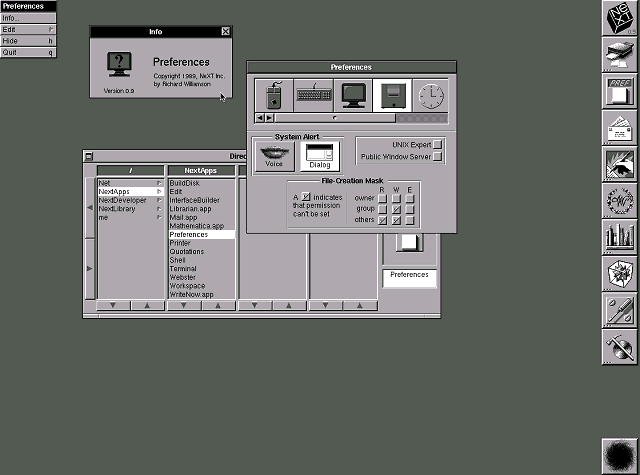Image resolution: width=640 pixels, height=475 pixels.
Task: Click down arrow under NextApps column
Action: pyautogui.click(x=184, y=305)
